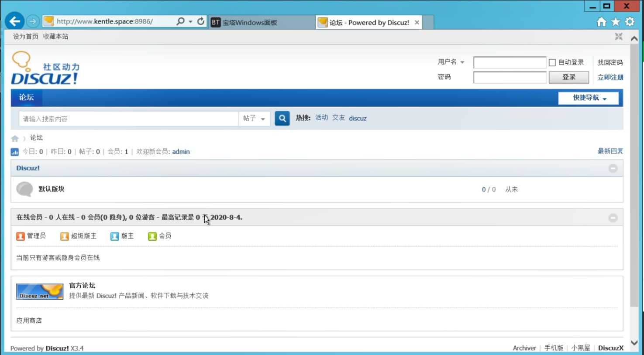Focus the 用户名 input field
Viewport: 644px width, 355px height.
coord(510,62)
